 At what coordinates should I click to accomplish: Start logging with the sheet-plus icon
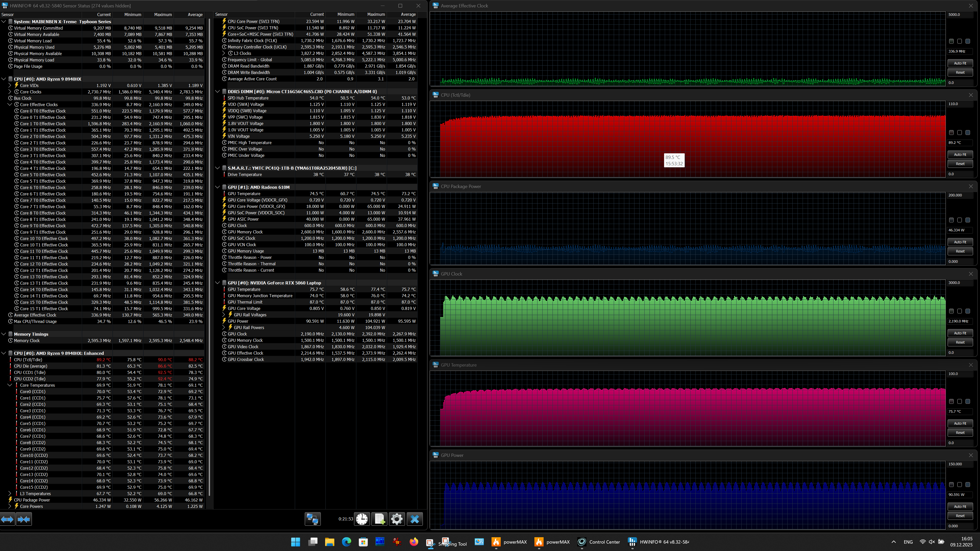379,519
